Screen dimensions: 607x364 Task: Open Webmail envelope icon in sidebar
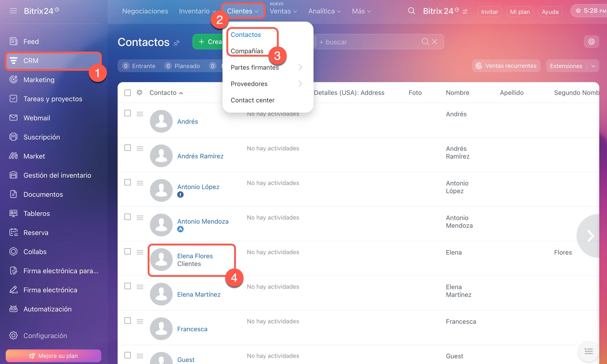click(x=13, y=118)
